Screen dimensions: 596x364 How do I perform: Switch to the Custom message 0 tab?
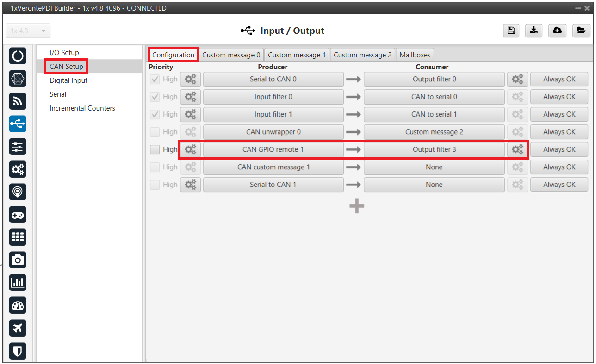coord(231,55)
